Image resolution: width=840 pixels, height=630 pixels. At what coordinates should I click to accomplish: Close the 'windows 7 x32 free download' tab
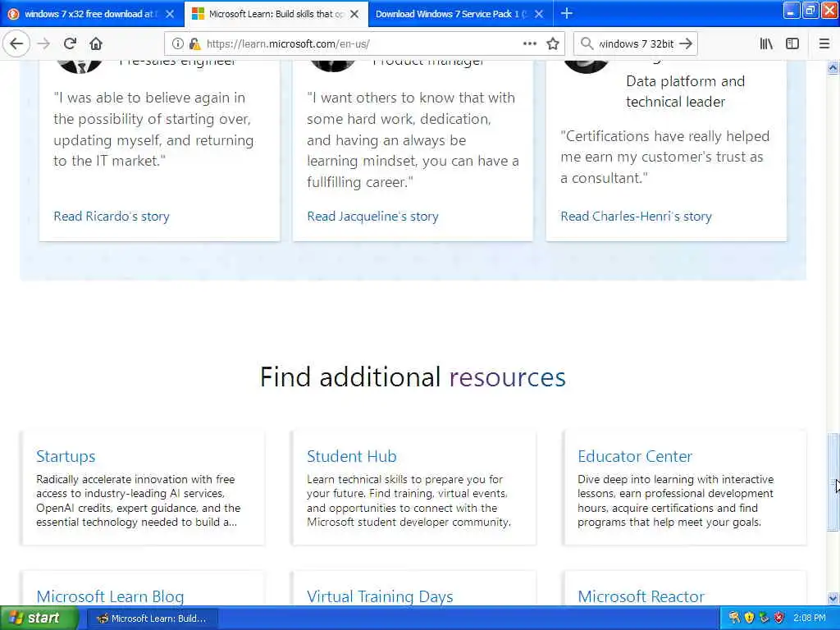point(170,14)
